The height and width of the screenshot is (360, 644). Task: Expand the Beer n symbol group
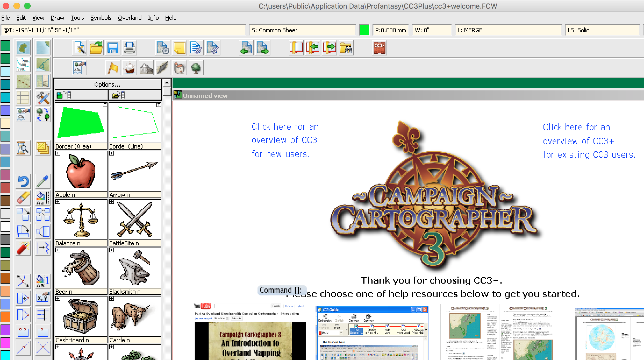(x=58, y=250)
